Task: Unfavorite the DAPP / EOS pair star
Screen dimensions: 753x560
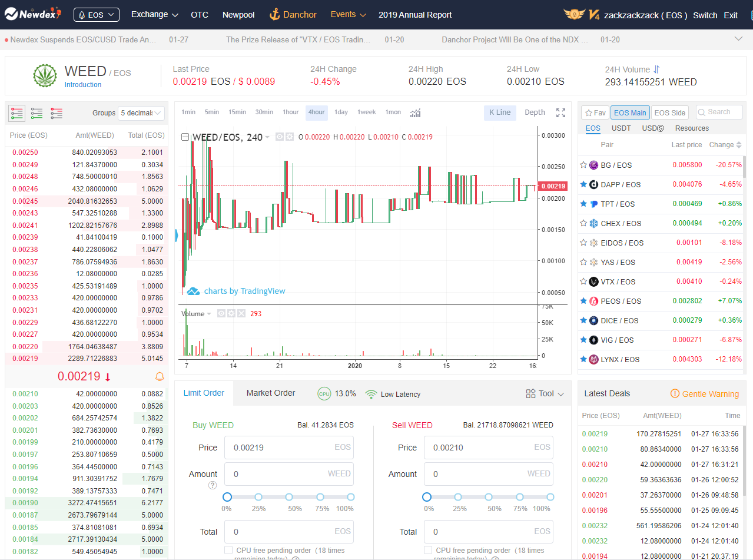Action: pyautogui.click(x=583, y=184)
